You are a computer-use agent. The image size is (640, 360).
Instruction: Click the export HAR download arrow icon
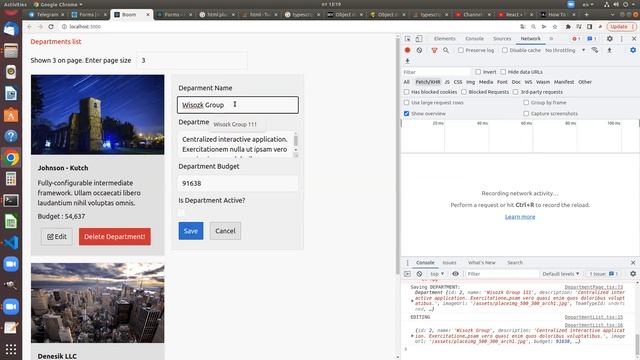(x=407, y=61)
